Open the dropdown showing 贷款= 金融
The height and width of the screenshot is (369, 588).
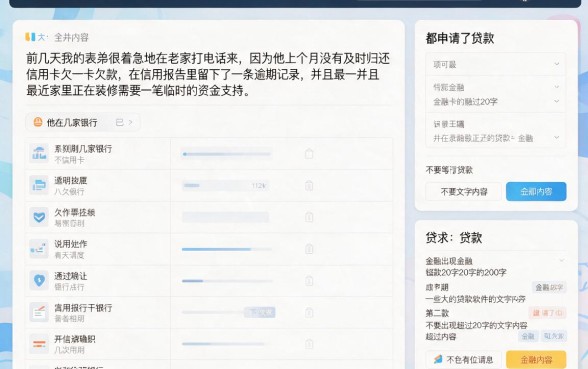(x=495, y=138)
